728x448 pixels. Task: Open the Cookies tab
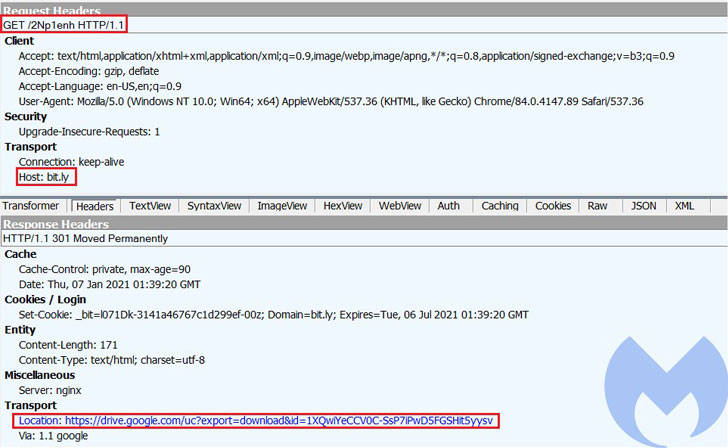tap(553, 206)
